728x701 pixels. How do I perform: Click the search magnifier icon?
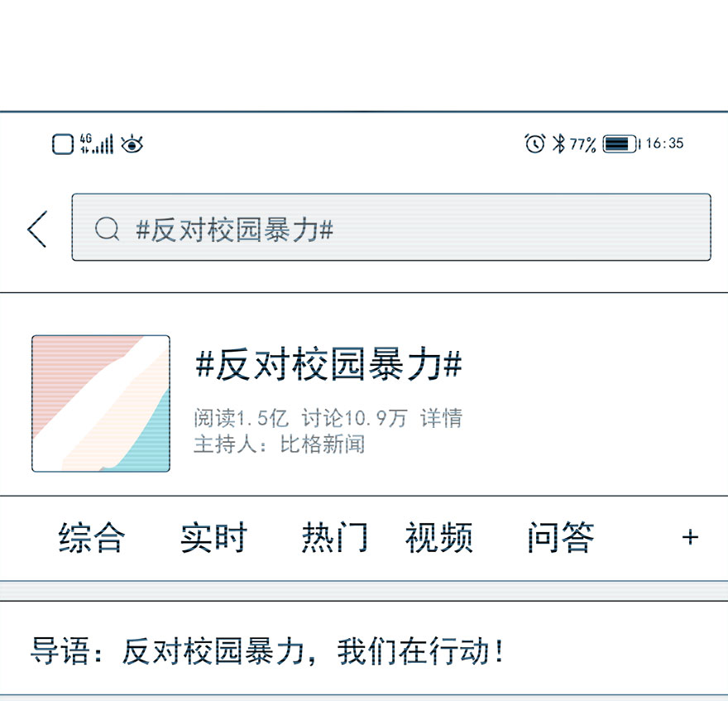point(108,229)
